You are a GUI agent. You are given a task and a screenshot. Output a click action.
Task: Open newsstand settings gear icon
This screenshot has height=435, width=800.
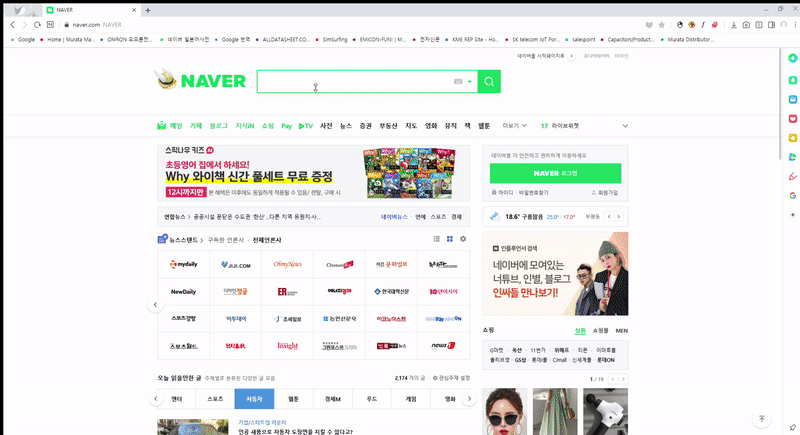[463, 239]
